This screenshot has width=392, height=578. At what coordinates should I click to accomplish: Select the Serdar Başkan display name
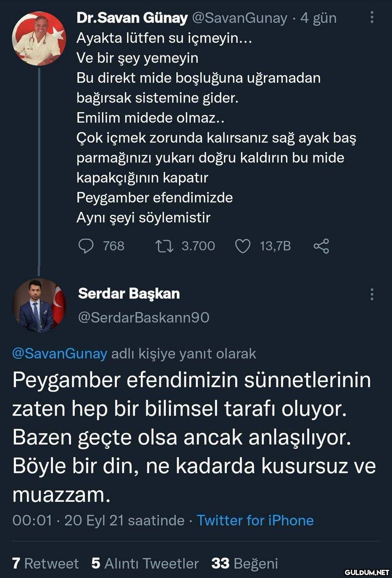pyautogui.click(x=129, y=293)
